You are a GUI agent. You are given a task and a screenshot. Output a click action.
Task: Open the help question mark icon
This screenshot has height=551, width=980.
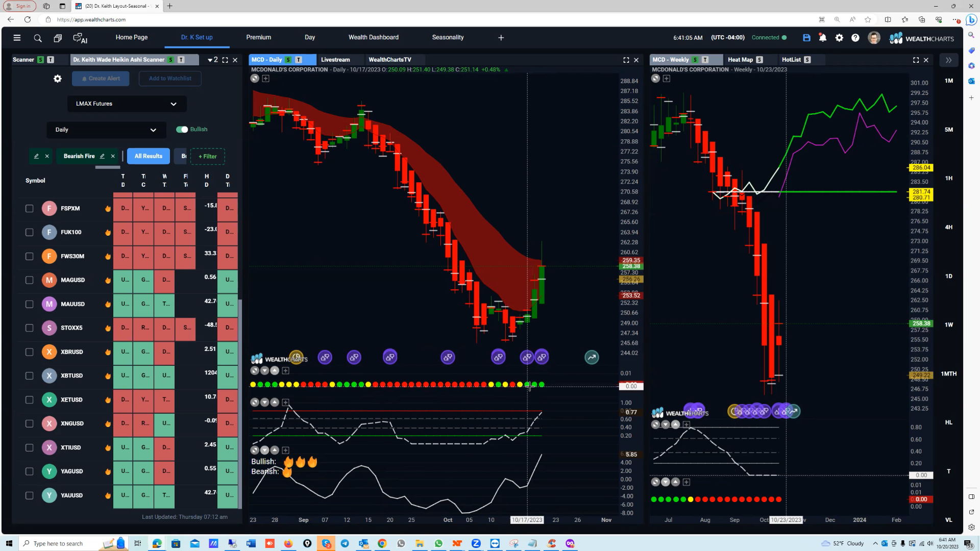coord(855,38)
